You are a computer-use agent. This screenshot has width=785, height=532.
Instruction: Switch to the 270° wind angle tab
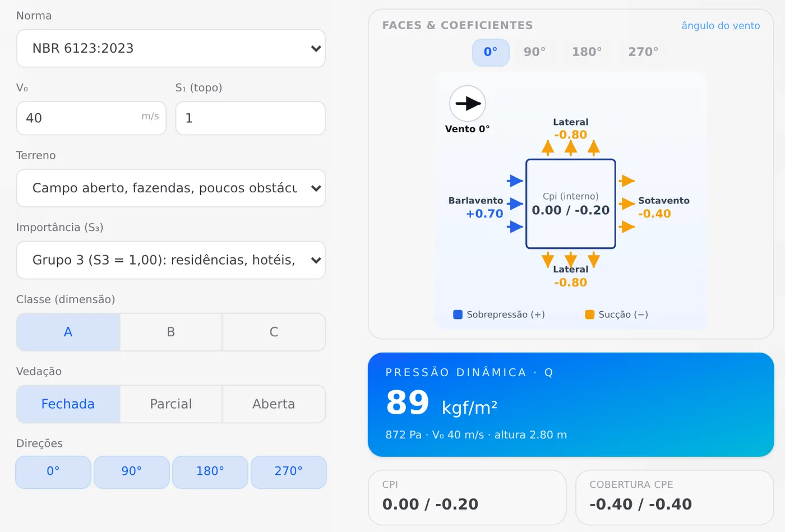point(643,52)
